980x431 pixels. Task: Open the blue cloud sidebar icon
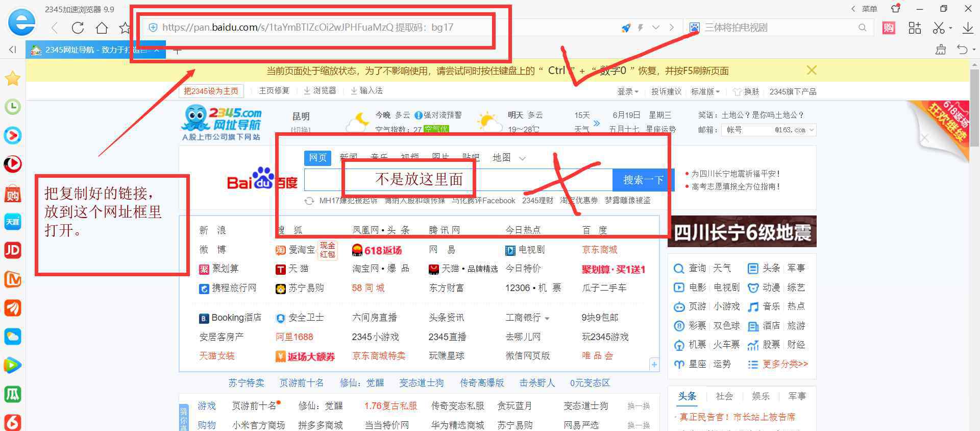click(12, 337)
